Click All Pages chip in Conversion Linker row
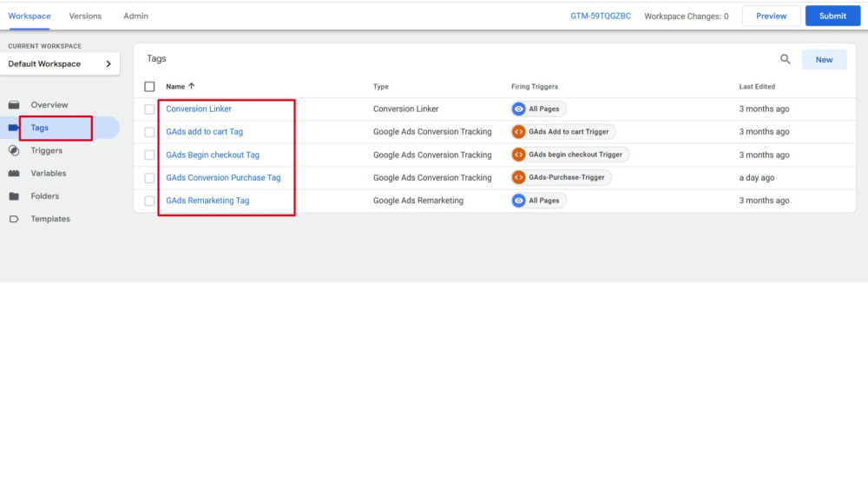This screenshot has width=868, height=489. 539,109
